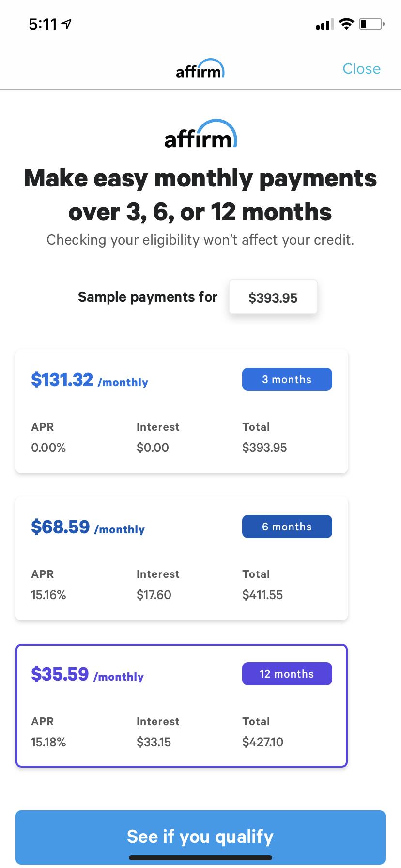
Task: Choose the $68.59 monthly plan card
Action: pyautogui.click(x=181, y=558)
